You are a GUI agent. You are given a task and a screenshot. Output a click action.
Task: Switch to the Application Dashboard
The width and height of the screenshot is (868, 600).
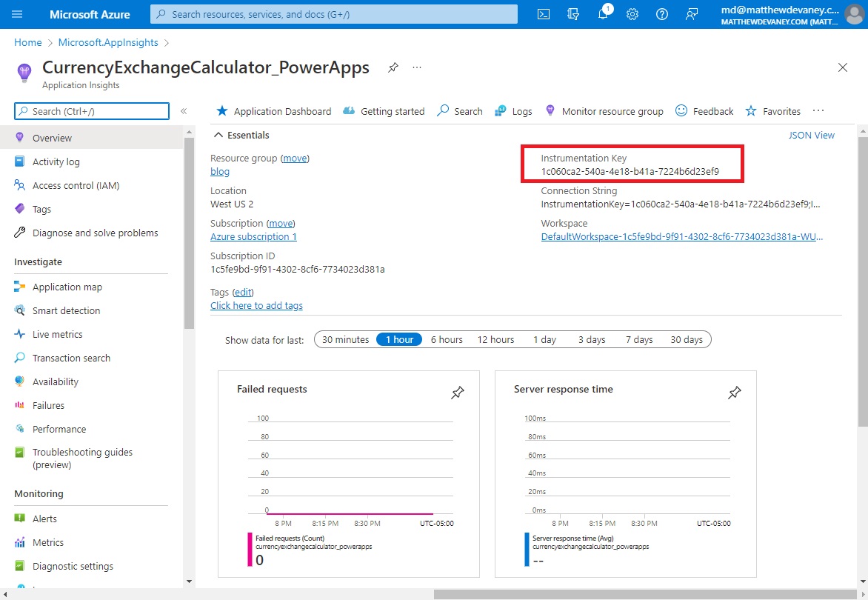281,111
